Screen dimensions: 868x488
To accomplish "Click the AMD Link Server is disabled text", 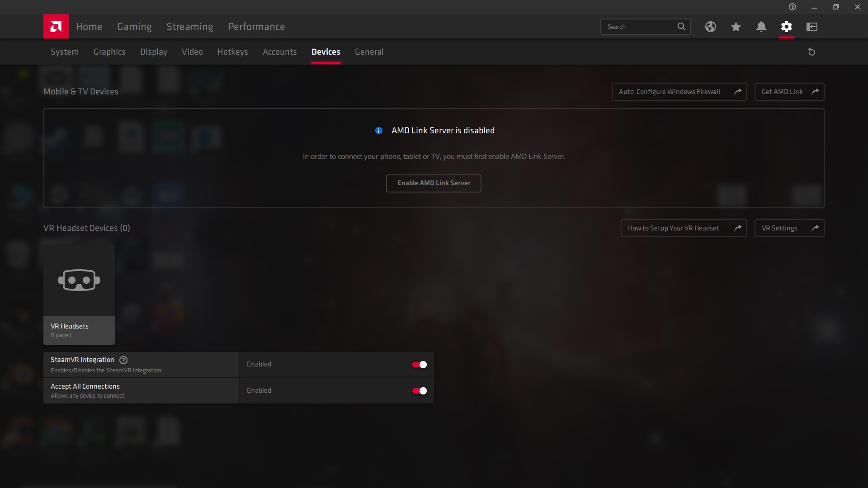I will coord(443,131).
